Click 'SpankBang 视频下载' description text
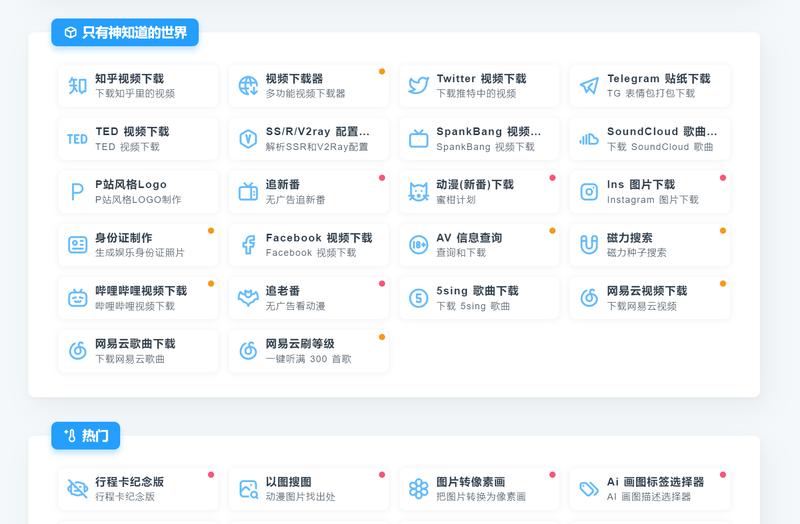 point(485,146)
